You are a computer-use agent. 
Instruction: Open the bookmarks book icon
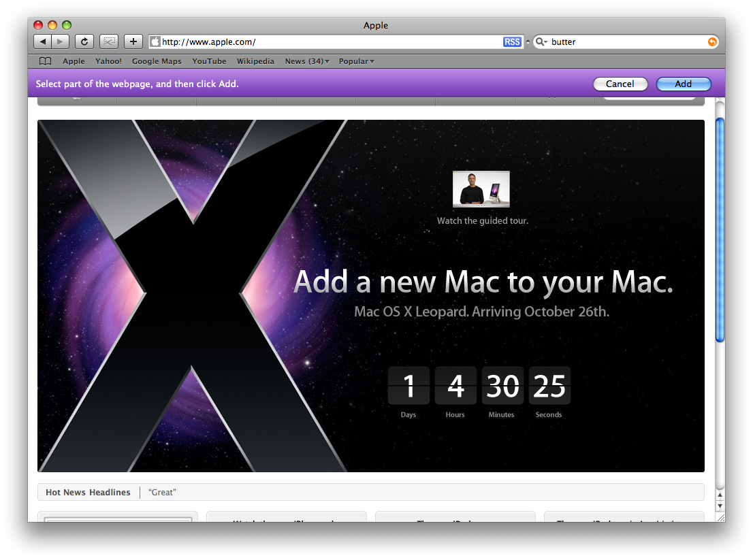coord(45,61)
